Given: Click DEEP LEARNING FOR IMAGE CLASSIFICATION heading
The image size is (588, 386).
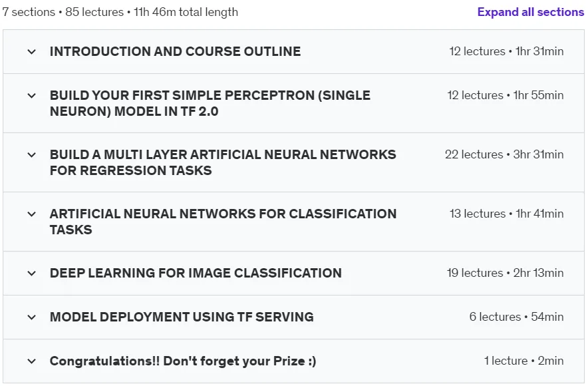Looking at the screenshot, I should click(196, 273).
